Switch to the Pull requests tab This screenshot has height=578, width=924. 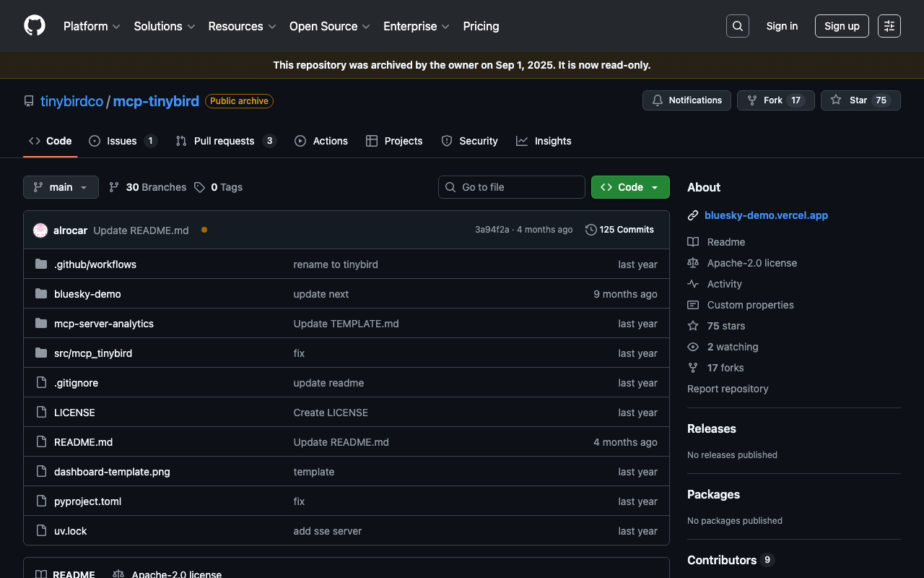[x=225, y=141]
